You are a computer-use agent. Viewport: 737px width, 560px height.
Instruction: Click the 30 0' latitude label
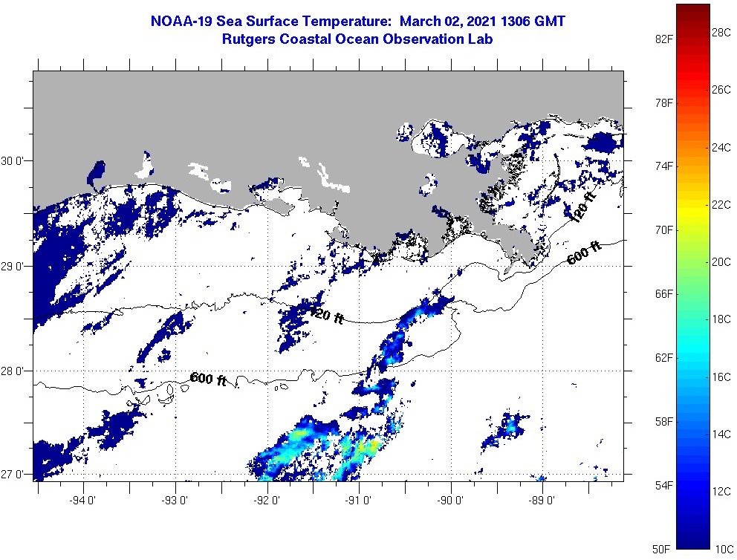pos(11,161)
